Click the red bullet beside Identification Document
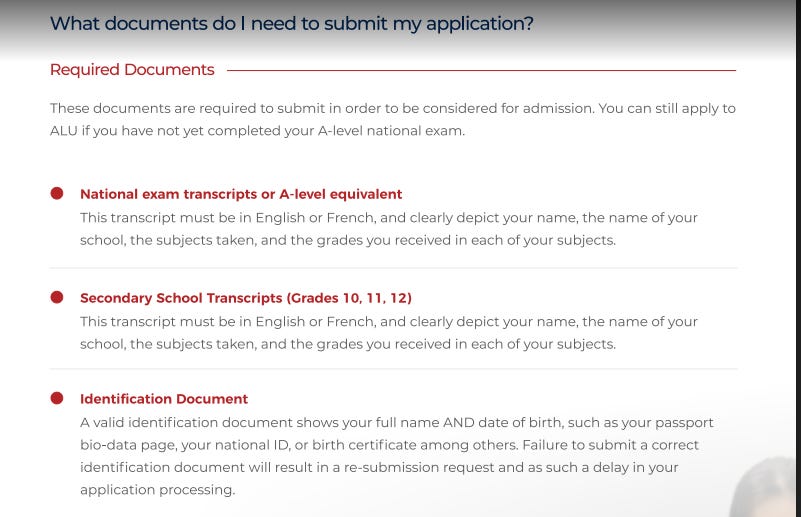 [57, 398]
